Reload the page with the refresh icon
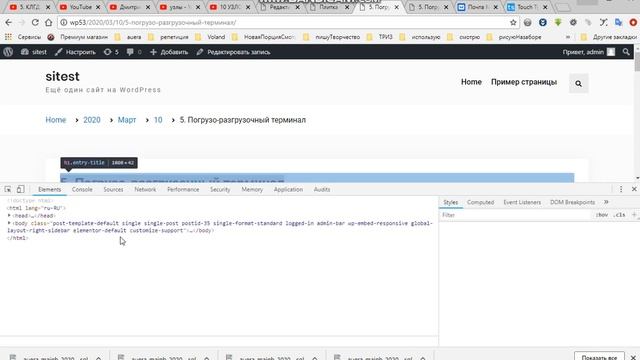Screen dimensions: 640x360 35,22
